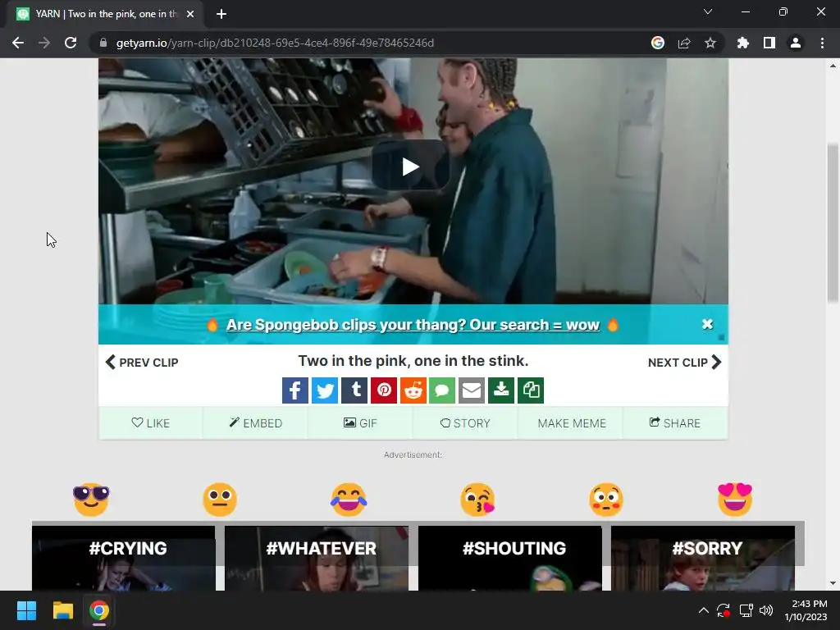This screenshot has width=840, height=630.
Task: Pick the flushed face emoji reaction
Action: point(606,500)
